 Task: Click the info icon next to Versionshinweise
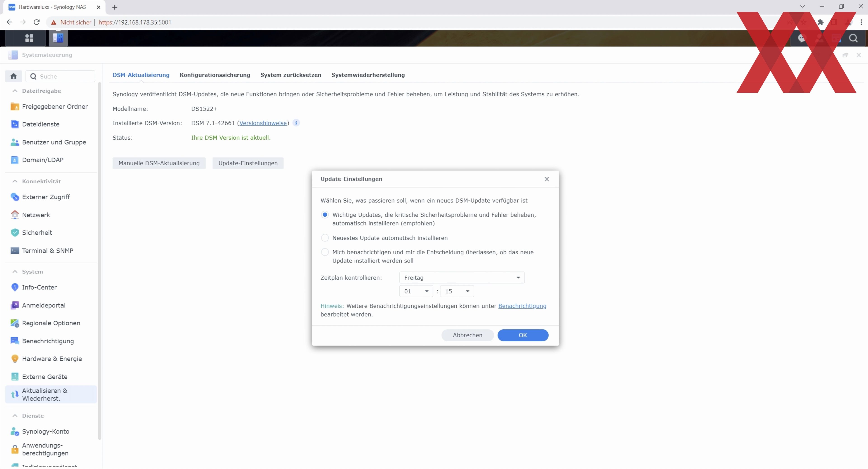[x=296, y=123]
